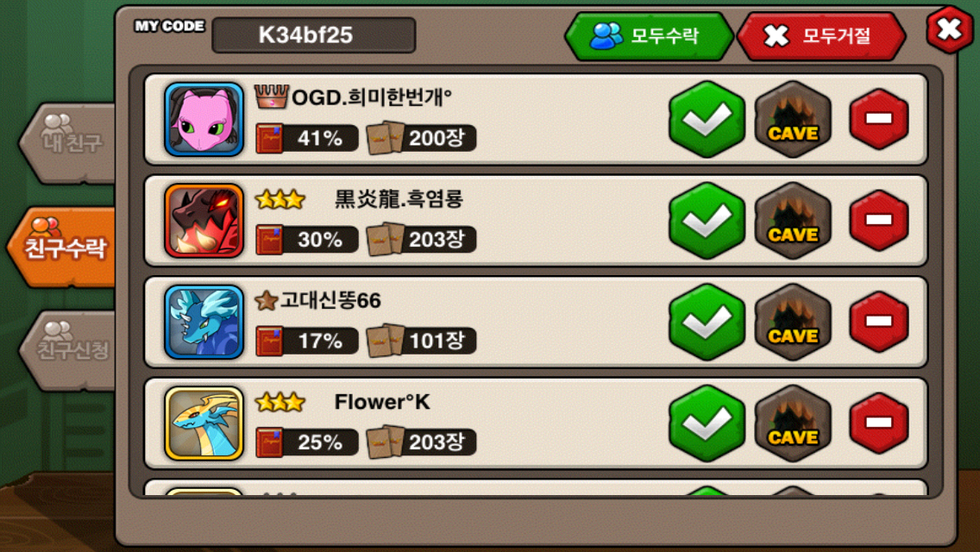This screenshot has height=552, width=980.
Task: Open the 친구신청 tab
Action: 69,350
